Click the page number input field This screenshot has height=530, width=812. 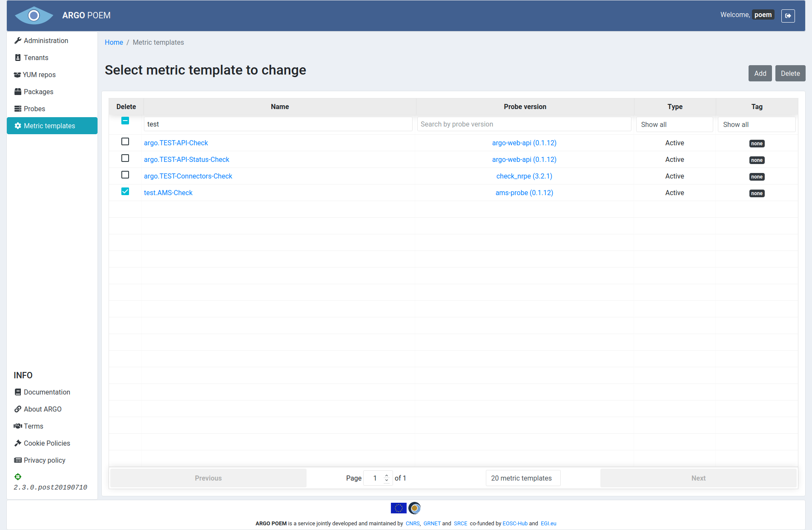(x=378, y=478)
